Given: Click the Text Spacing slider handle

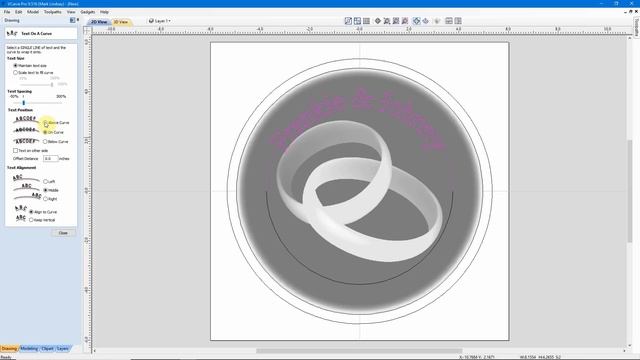Looking at the screenshot, I should tap(24, 103).
